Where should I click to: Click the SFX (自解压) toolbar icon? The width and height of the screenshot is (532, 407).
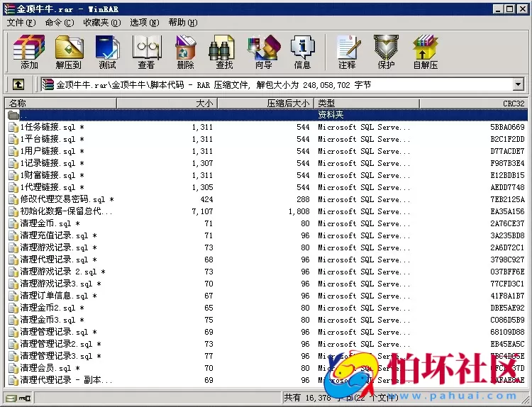tap(426, 52)
